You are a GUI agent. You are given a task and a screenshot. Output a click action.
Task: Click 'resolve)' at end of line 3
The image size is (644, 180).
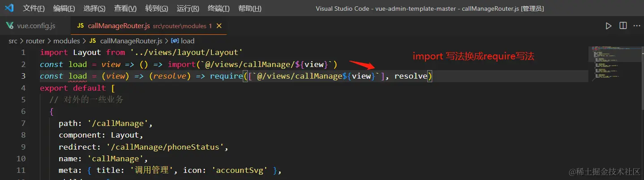413,76
